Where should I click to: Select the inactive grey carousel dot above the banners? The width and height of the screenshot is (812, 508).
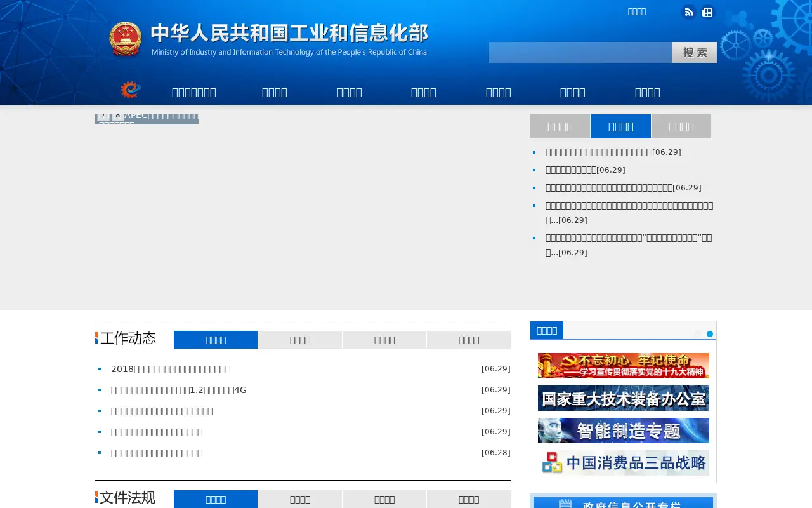(697, 334)
